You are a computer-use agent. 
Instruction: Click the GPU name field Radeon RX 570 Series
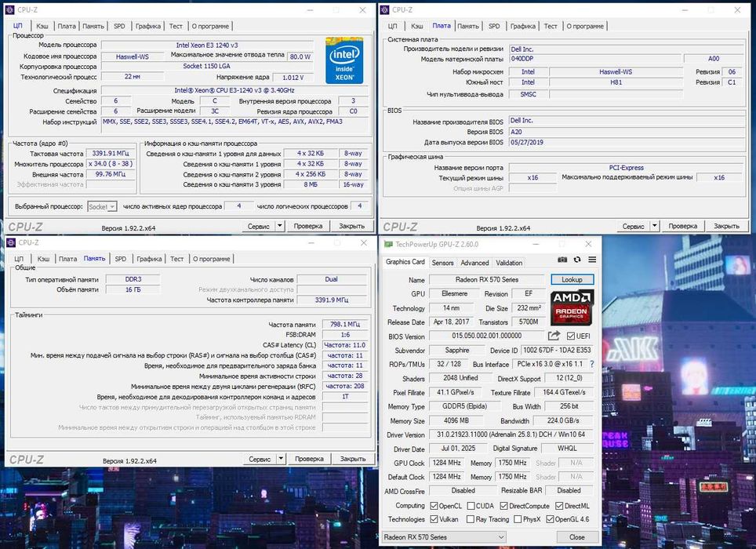point(487,279)
